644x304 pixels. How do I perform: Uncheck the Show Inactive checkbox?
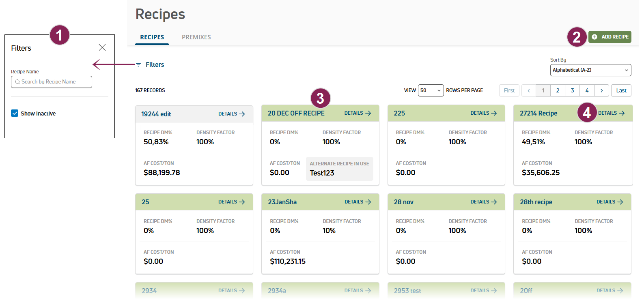(15, 113)
